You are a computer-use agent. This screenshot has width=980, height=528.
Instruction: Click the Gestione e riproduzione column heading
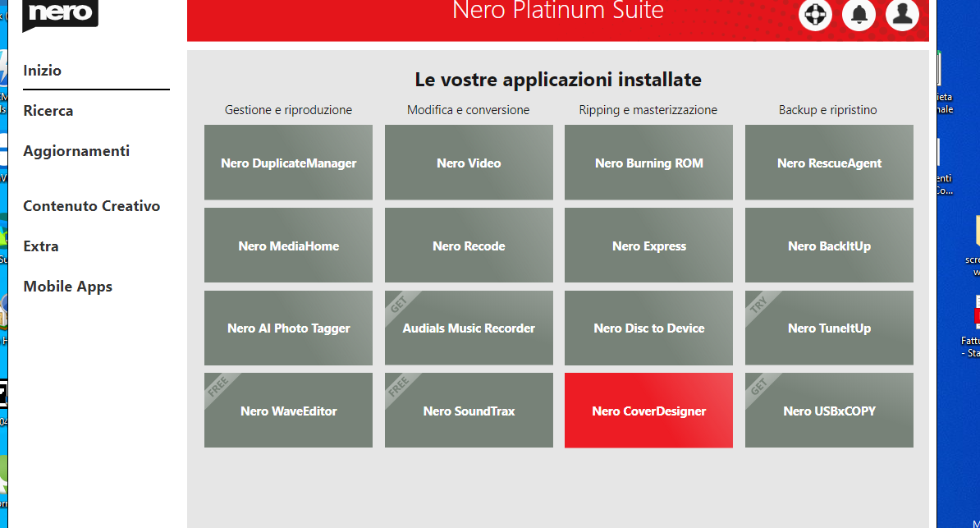(x=288, y=110)
